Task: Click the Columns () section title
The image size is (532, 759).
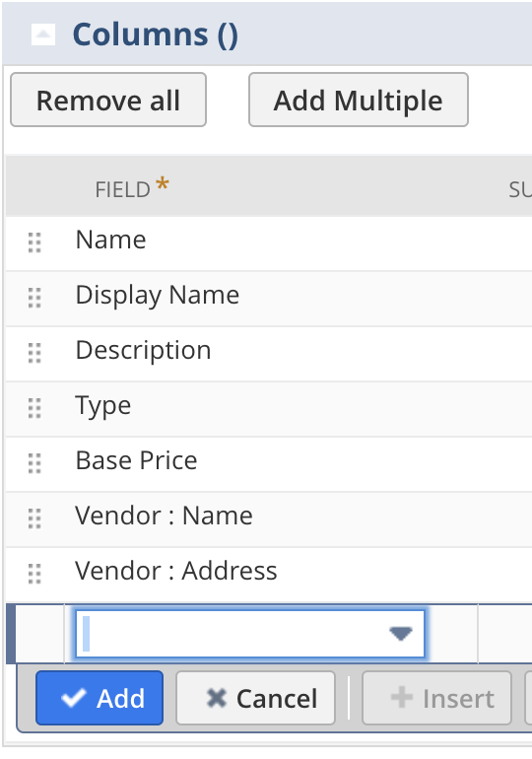Action: [156, 34]
